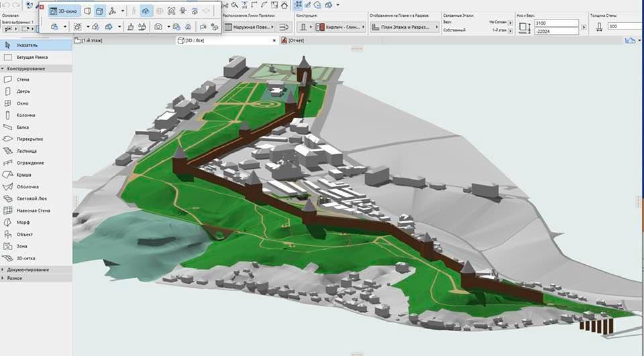
Task: Open the Кирпич - Глин... material dropdown
Action: coord(341,27)
